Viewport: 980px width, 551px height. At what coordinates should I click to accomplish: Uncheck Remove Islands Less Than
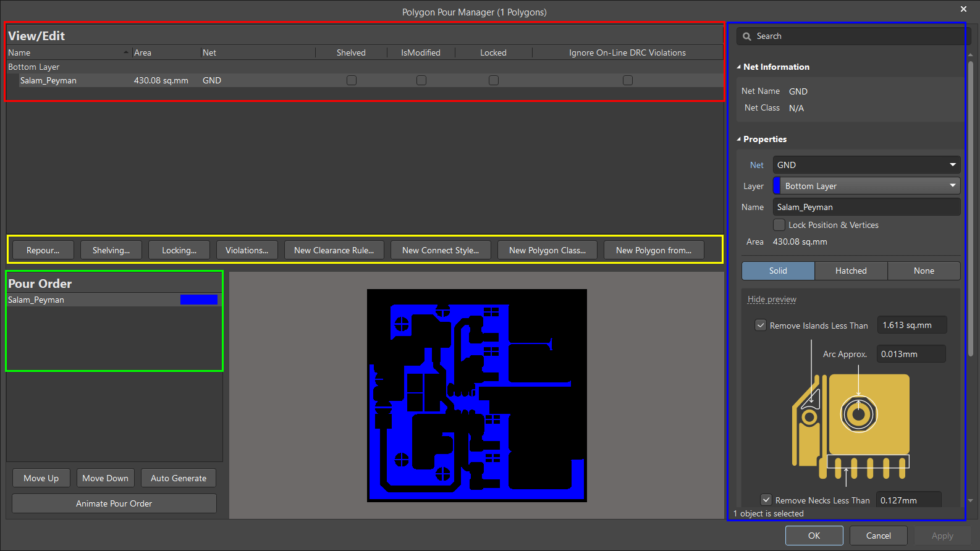[761, 326]
